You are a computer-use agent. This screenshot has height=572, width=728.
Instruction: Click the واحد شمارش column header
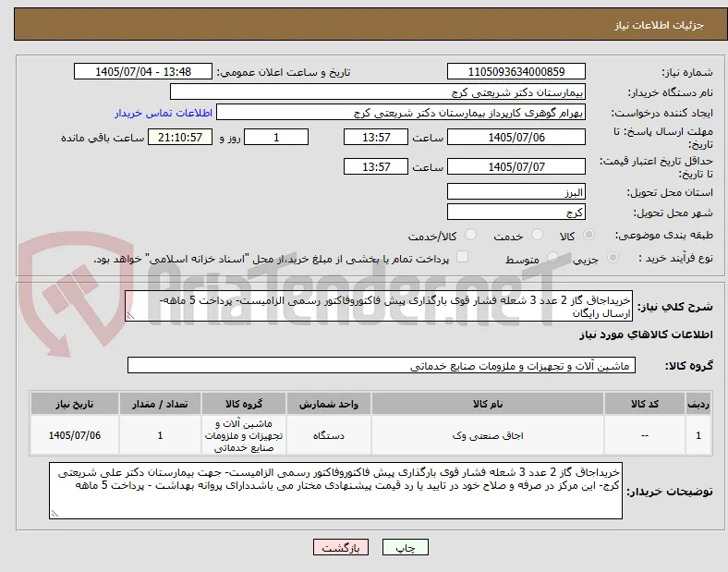tap(329, 404)
